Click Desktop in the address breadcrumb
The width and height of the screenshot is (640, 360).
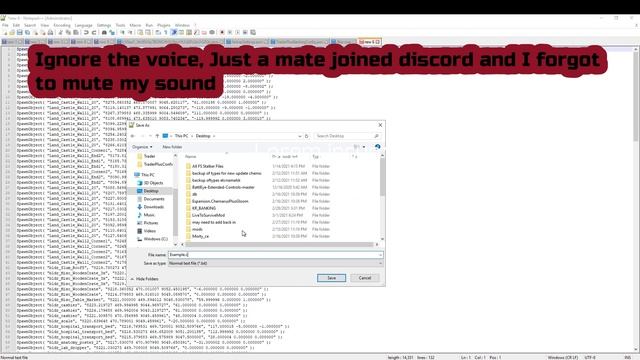(203, 136)
